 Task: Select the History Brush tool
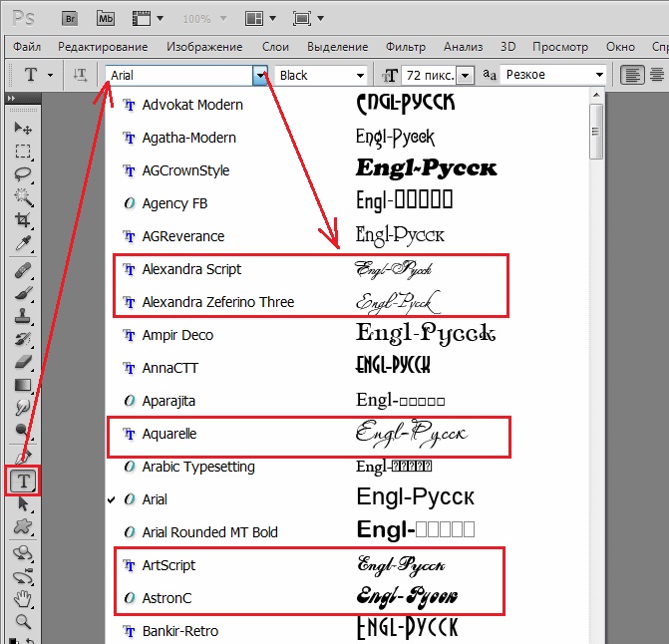point(23,339)
